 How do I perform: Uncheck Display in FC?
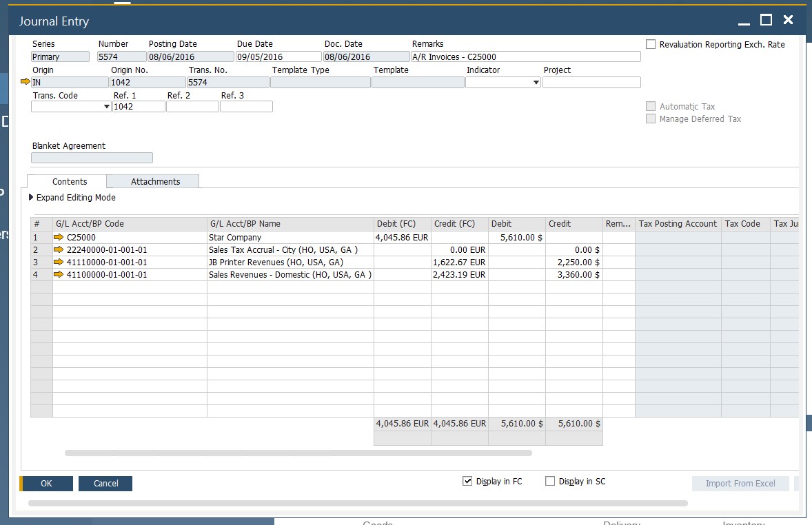467,482
